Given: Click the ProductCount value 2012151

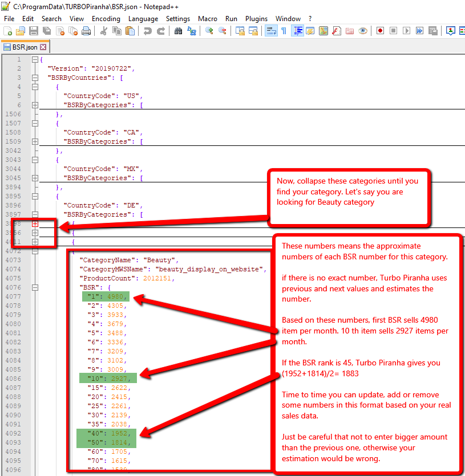Looking at the screenshot, I should 157,278.
